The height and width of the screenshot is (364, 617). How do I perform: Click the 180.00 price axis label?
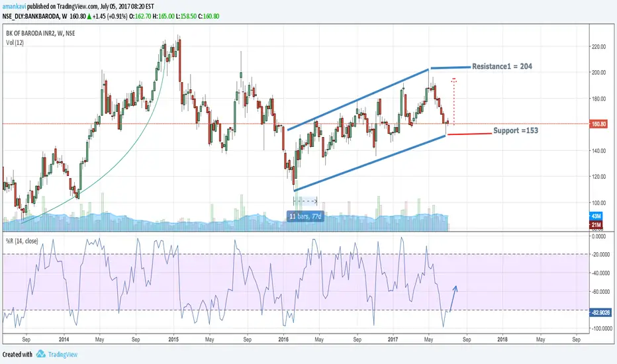tap(598, 99)
